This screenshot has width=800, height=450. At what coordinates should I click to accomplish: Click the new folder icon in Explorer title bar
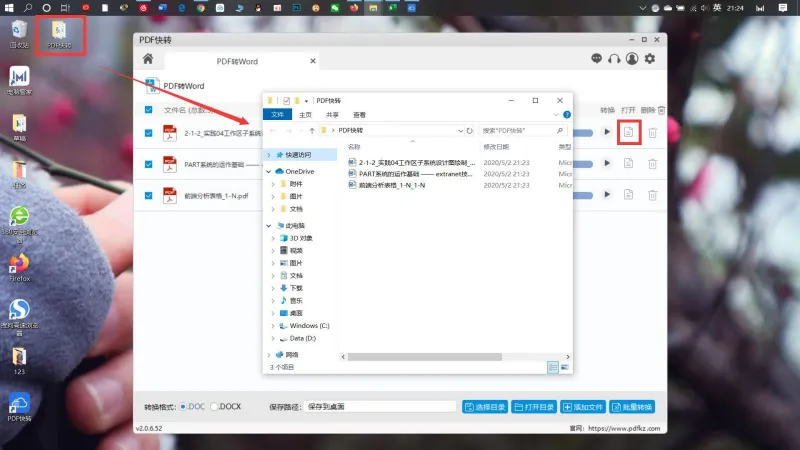click(x=297, y=101)
